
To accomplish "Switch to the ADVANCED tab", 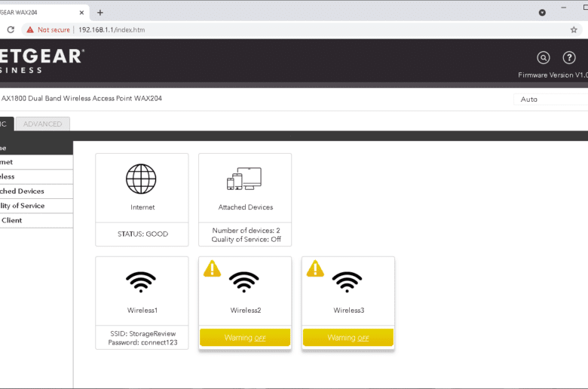I will (x=43, y=124).
